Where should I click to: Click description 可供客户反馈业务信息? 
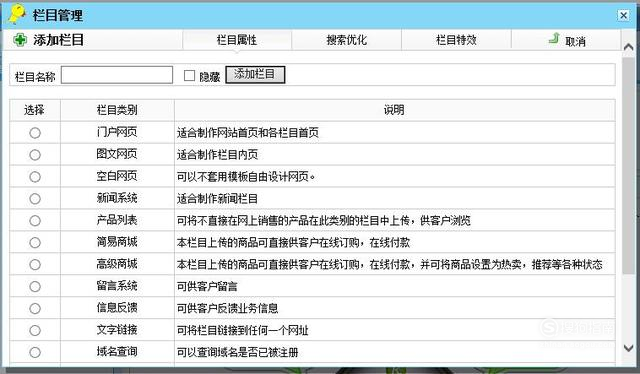227,309
